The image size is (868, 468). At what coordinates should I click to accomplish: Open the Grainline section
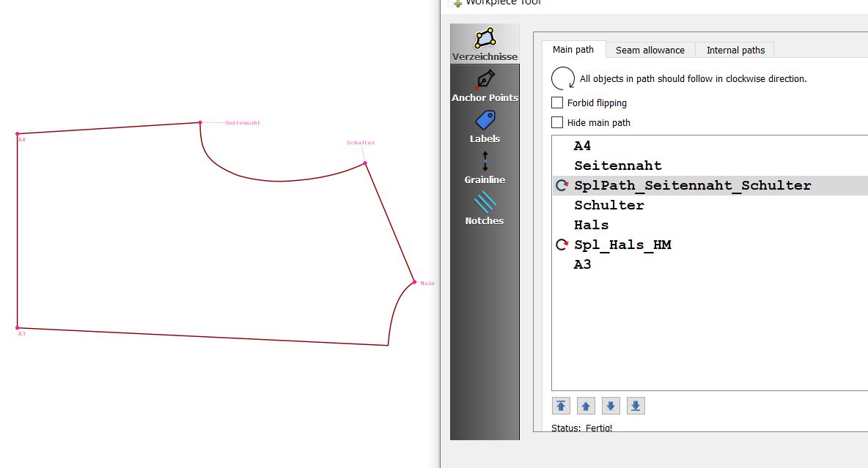[485, 168]
